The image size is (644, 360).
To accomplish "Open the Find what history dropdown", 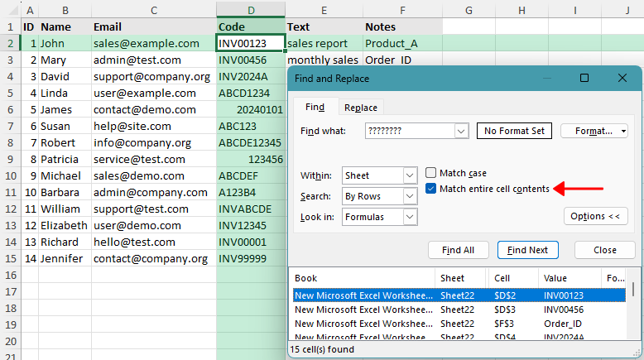I will click(461, 132).
